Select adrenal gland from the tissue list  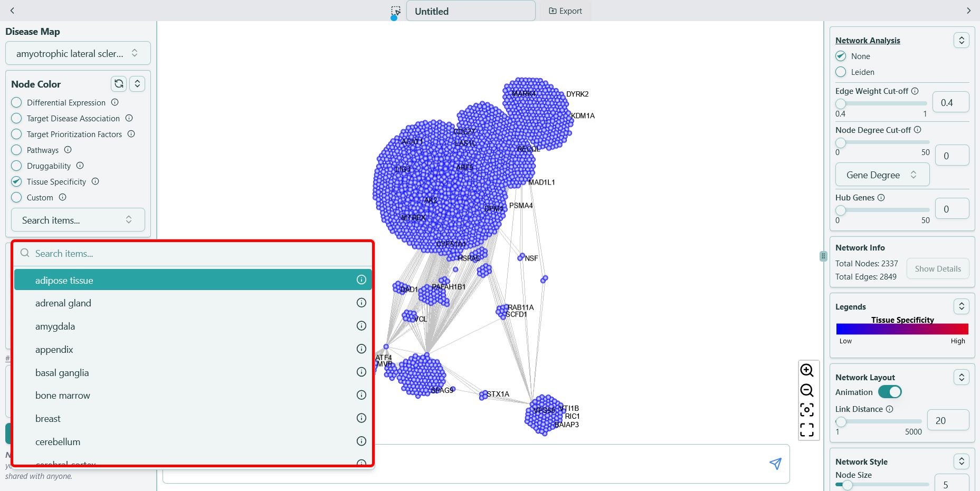pyautogui.click(x=63, y=303)
